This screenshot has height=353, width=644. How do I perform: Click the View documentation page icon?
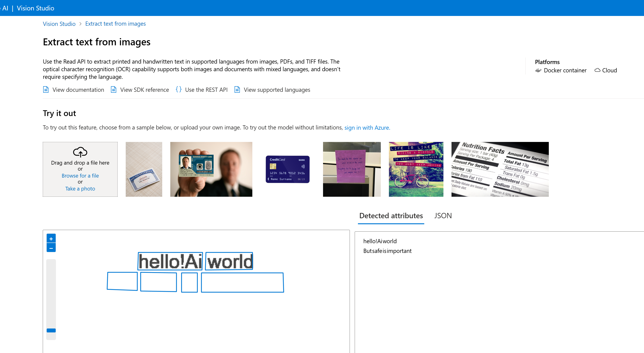coord(46,89)
